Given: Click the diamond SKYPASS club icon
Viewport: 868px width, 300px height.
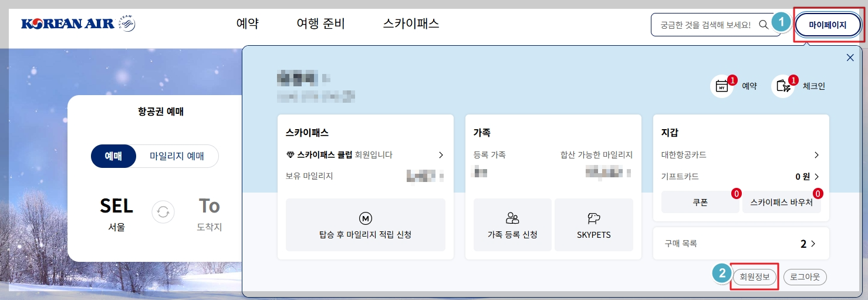Looking at the screenshot, I should tap(290, 155).
